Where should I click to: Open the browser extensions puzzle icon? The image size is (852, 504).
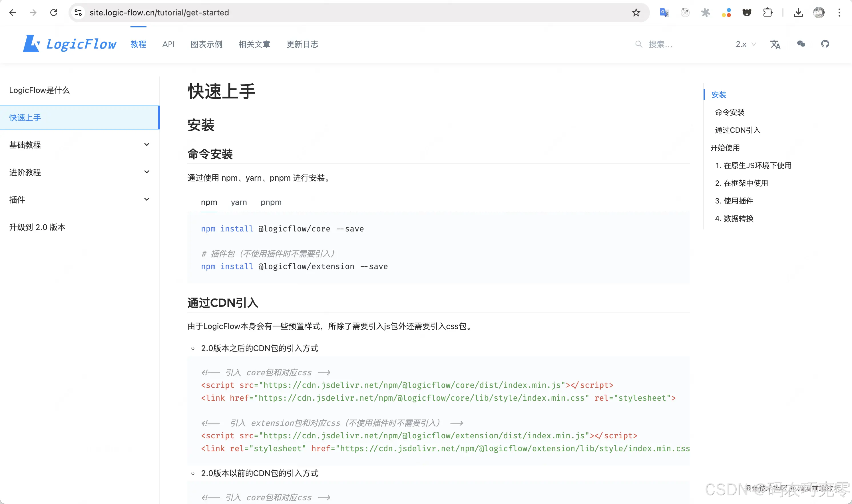tap(767, 13)
